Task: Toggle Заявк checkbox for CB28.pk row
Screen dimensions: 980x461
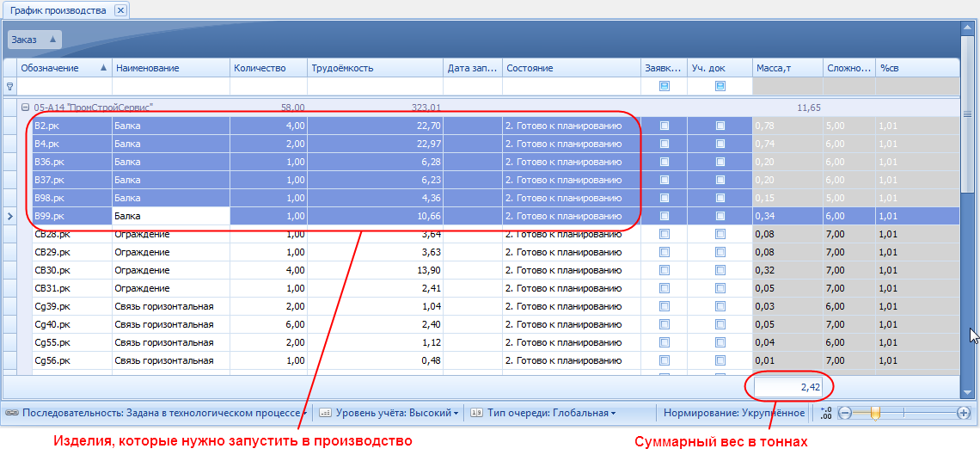Action: (x=664, y=234)
